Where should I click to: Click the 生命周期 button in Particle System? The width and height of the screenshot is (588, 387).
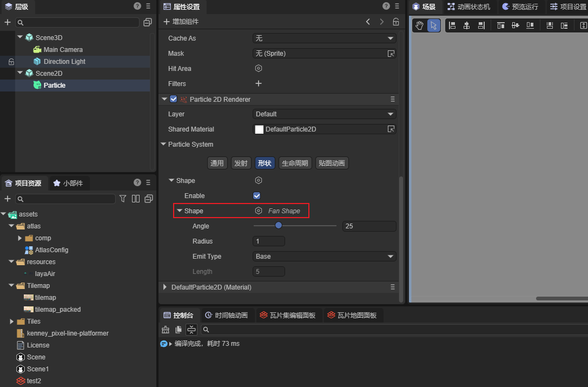pos(295,163)
